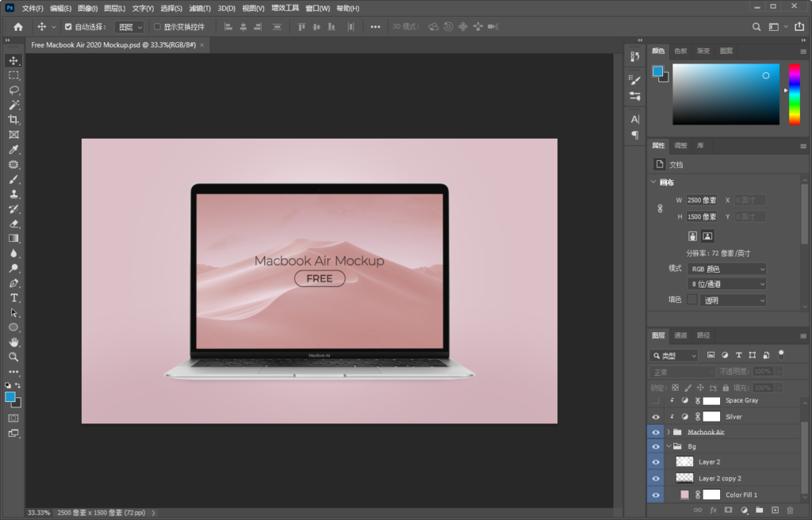Select the Path Selection tool
812x520 pixels.
coord(13,312)
